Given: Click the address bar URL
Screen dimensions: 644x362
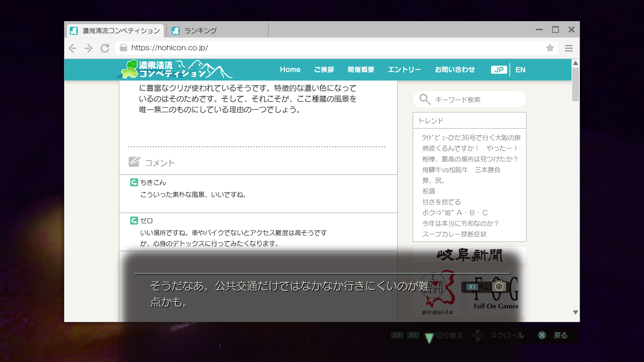Looking at the screenshot, I should (x=170, y=48).
